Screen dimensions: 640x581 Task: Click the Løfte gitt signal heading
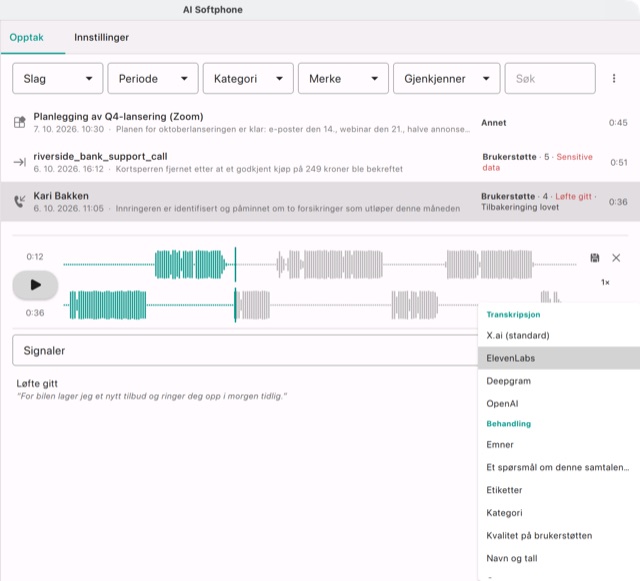point(37,383)
